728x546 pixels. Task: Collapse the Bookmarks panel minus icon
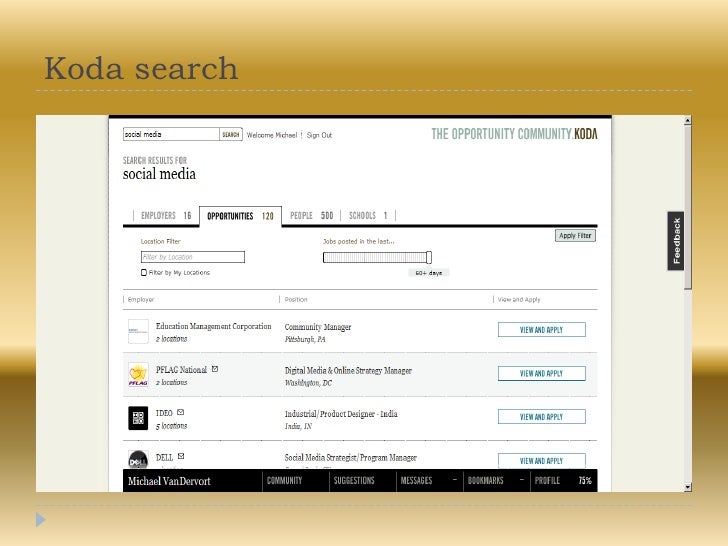[x=521, y=480]
